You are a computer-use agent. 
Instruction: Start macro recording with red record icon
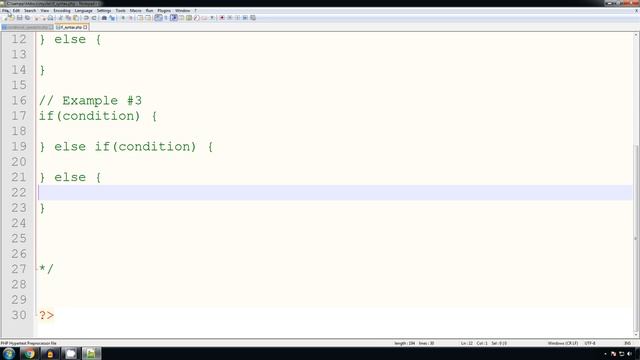(222, 18)
